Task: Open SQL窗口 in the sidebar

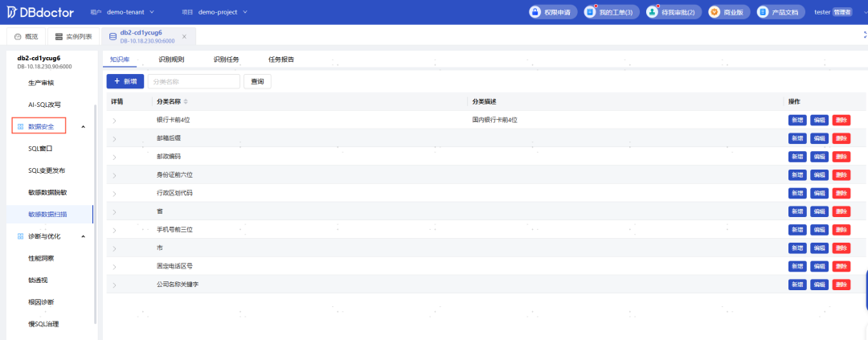Action: [x=40, y=149]
